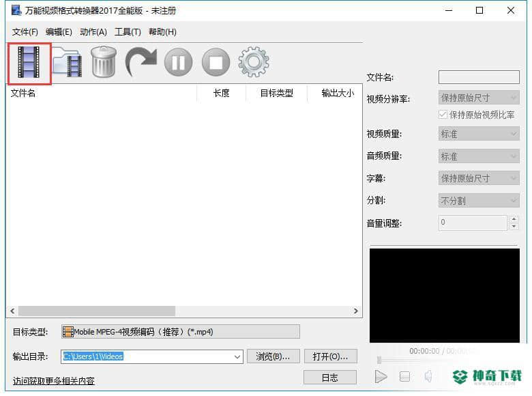Click the pause conversion round icon

pos(178,63)
